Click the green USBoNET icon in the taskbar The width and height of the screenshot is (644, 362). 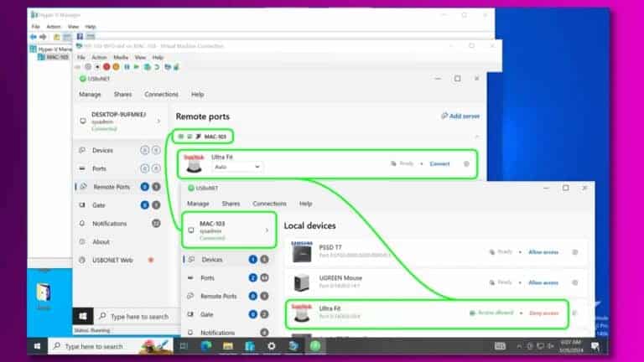pos(315,346)
